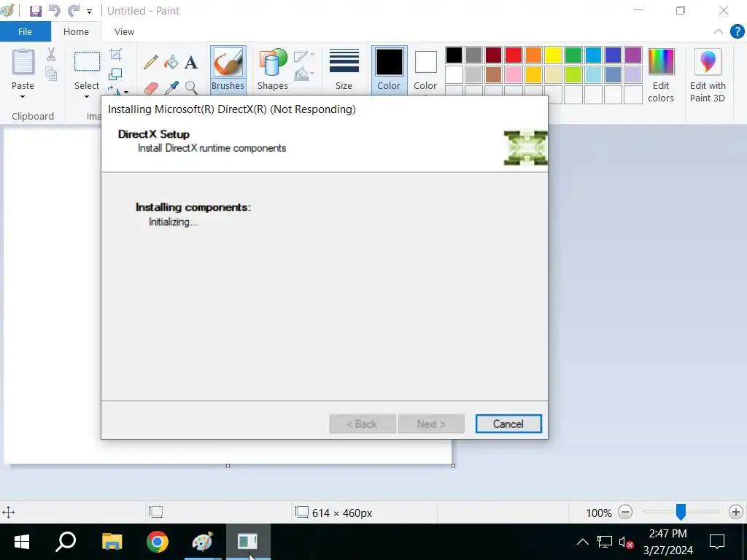Screen dimensions: 747x560
Task: Open the File menu
Action: [26, 31]
